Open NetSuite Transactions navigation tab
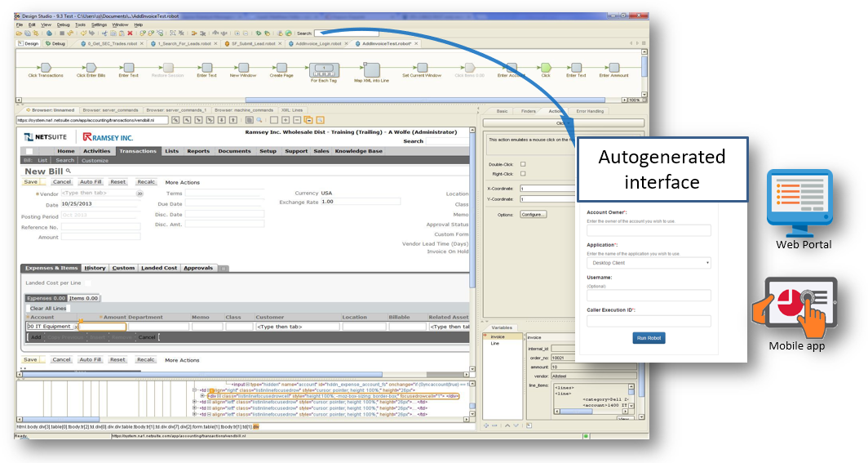 (138, 151)
